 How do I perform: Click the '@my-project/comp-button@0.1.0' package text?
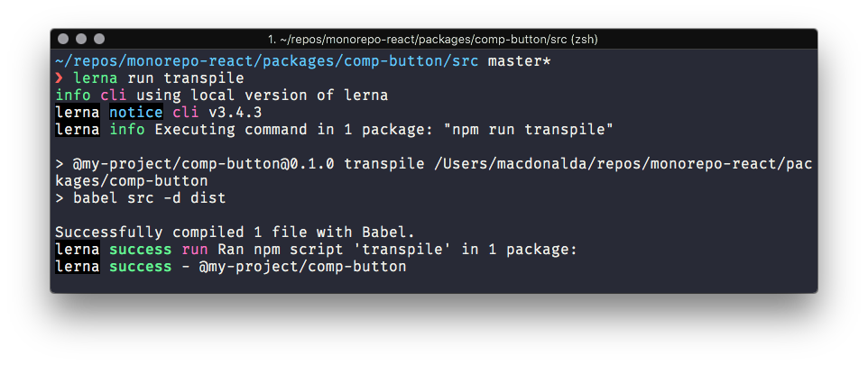click(204, 164)
